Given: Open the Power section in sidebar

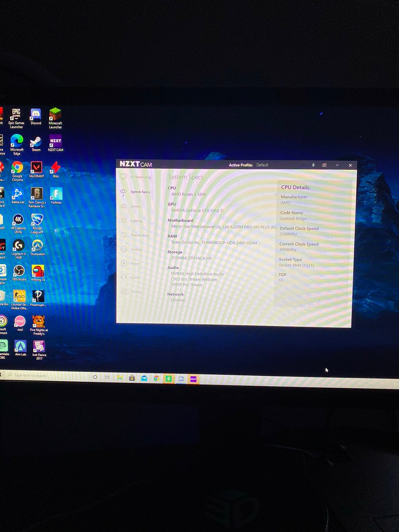Looking at the screenshot, I should click(x=130, y=263).
